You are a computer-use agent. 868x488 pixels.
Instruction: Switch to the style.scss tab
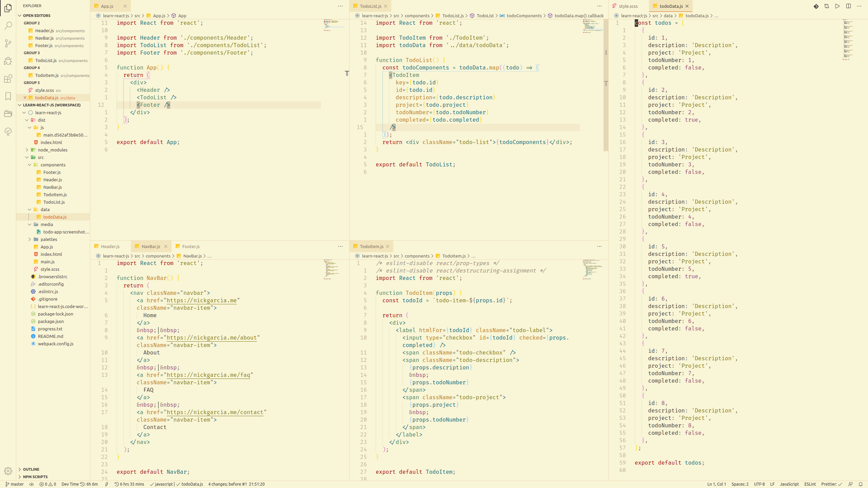628,6
